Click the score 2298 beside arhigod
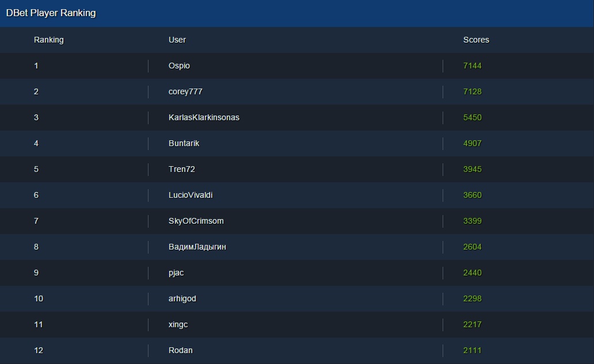 (472, 298)
